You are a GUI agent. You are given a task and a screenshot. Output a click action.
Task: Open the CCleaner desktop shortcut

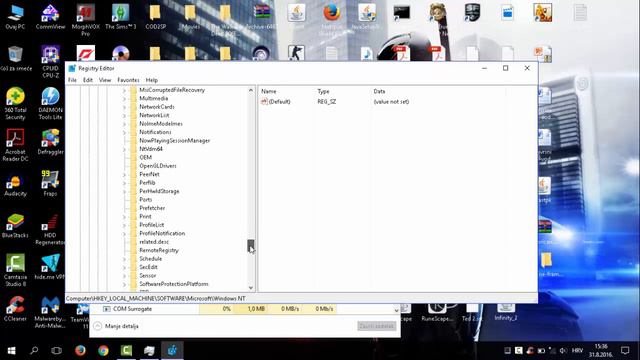point(15,309)
